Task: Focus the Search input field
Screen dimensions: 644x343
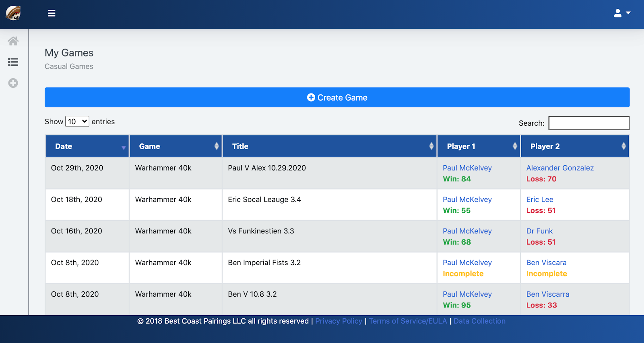Action: click(589, 123)
